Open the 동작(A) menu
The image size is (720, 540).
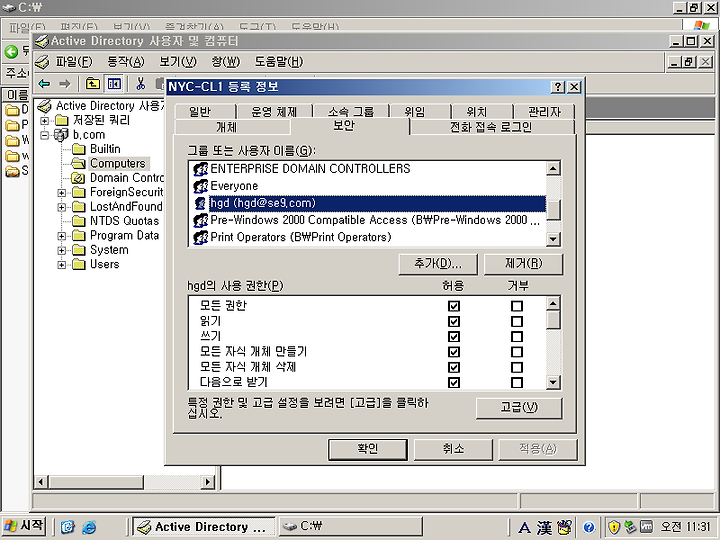click(125, 62)
